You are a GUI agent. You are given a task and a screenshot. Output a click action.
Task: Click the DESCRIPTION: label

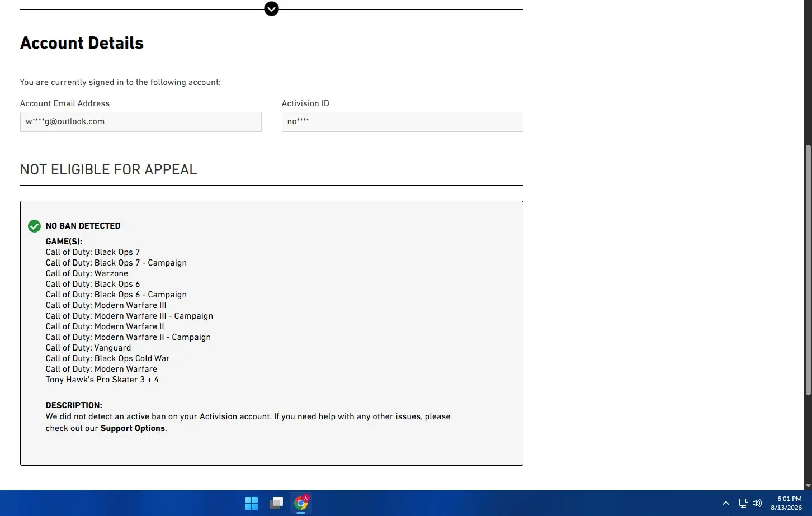click(x=74, y=405)
